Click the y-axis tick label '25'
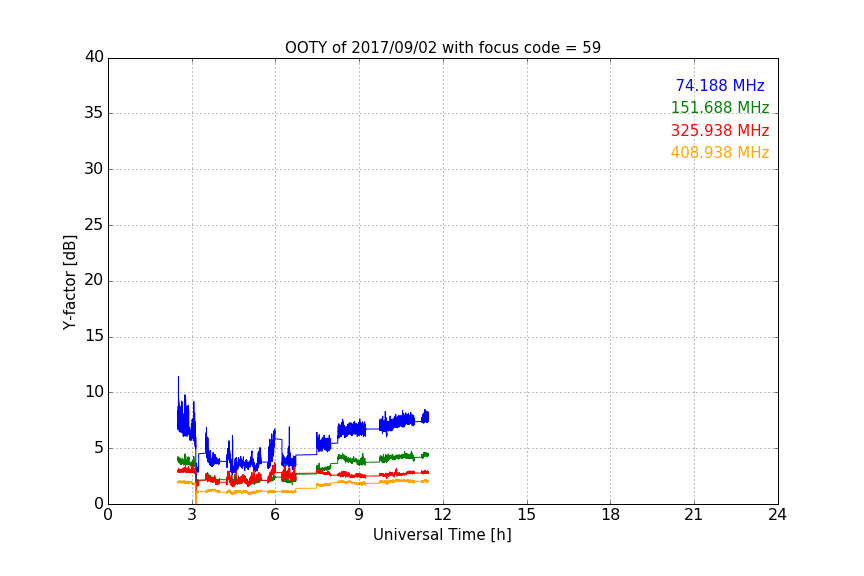Viewport: 864px width, 576px height. coord(94,225)
